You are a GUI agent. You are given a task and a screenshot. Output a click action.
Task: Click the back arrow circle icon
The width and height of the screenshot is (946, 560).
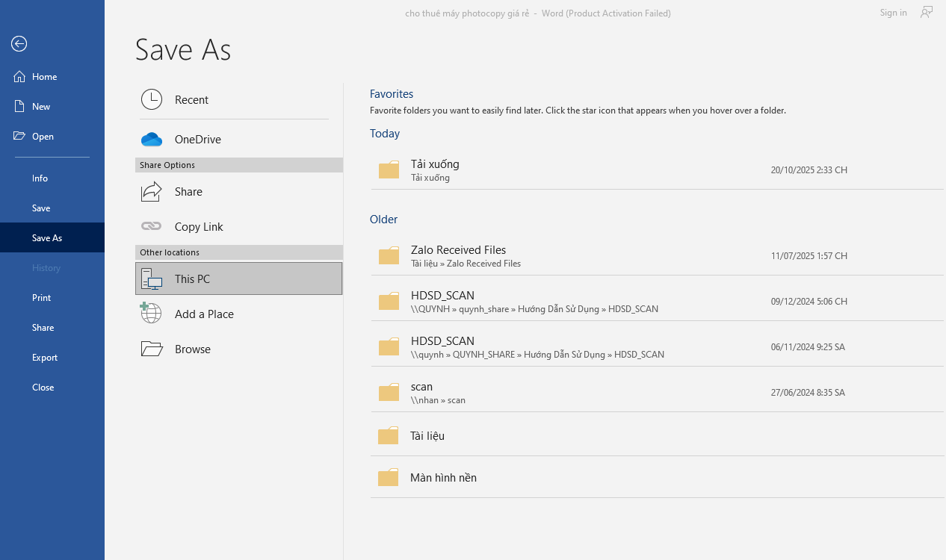[x=19, y=44]
